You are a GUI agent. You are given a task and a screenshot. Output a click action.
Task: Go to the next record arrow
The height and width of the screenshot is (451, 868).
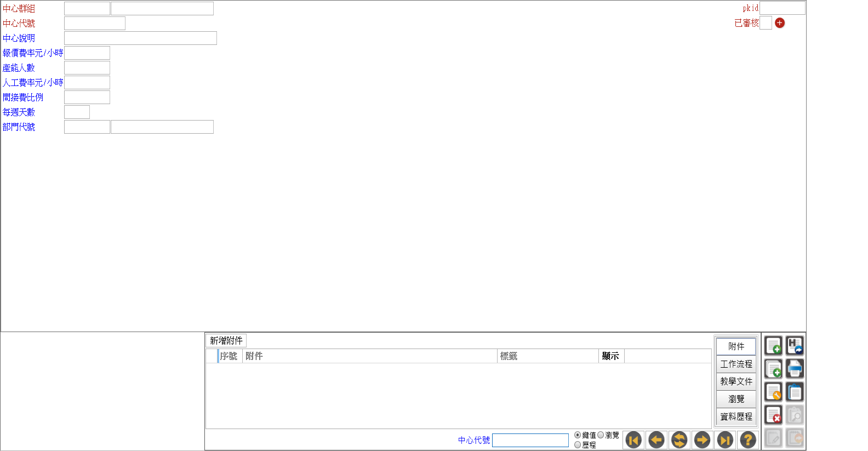(x=702, y=440)
